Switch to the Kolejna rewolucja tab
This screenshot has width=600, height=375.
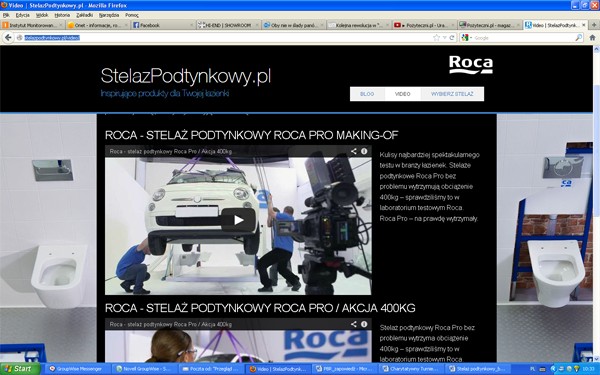click(x=359, y=25)
